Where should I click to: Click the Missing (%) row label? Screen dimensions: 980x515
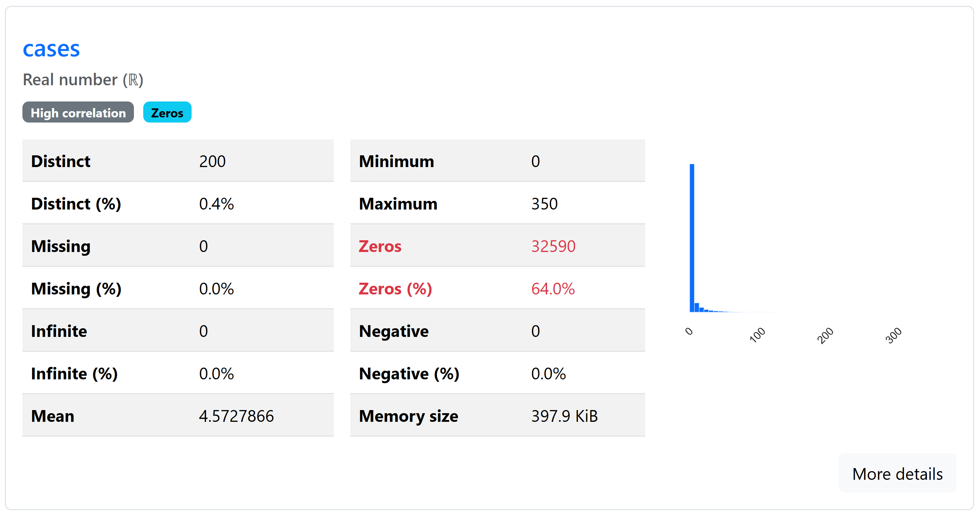tap(76, 289)
